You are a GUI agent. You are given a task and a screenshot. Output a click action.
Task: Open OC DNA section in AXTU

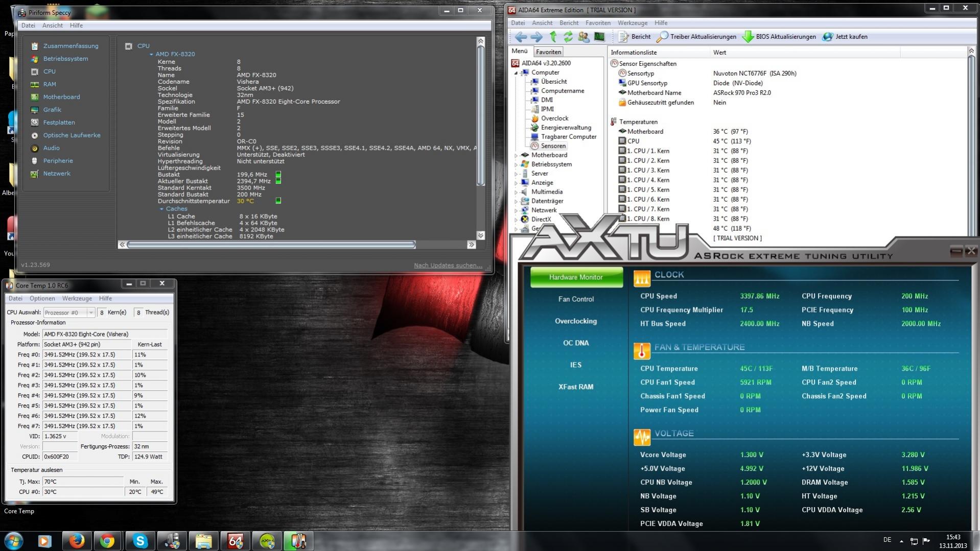[x=576, y=343]
